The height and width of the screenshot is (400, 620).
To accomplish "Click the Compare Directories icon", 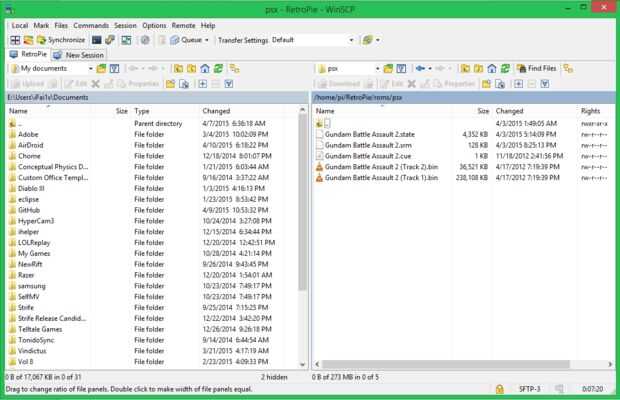I will (28, 40).
